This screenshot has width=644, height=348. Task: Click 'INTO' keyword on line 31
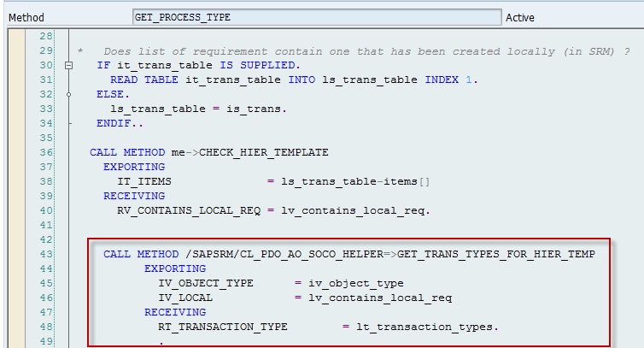click(302, 80)
